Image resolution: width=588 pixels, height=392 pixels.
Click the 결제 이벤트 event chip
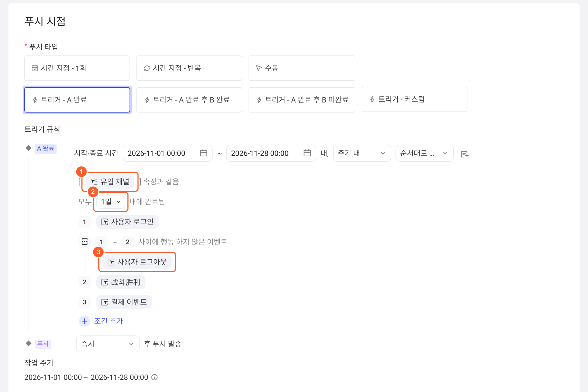click(124, 302)
